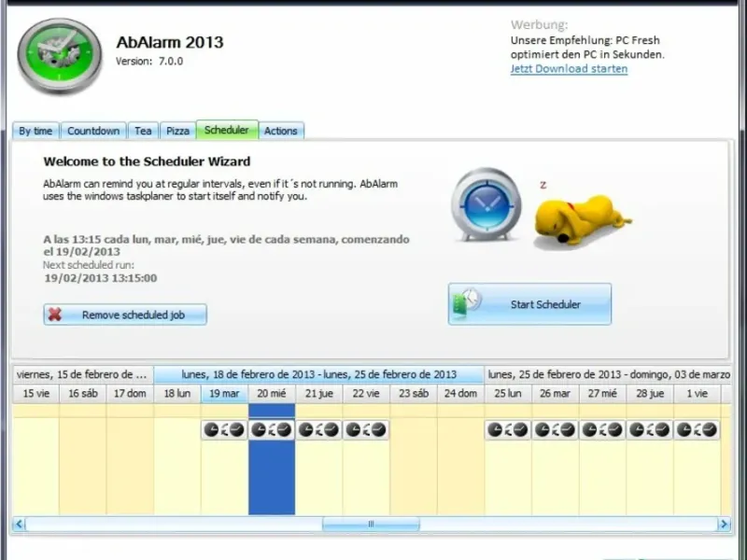747x560 pixels.
Task: Click the green AbAlarm clock logo
Action: coord(60,56)
